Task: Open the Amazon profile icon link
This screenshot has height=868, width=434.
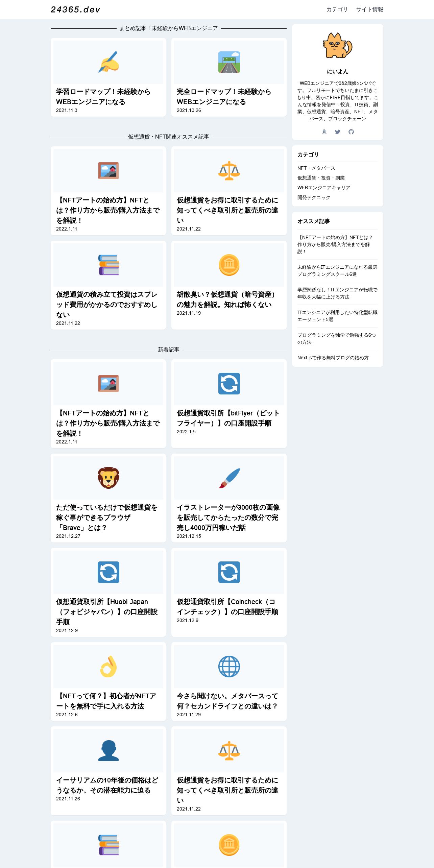Action: [x=324, y=132]
